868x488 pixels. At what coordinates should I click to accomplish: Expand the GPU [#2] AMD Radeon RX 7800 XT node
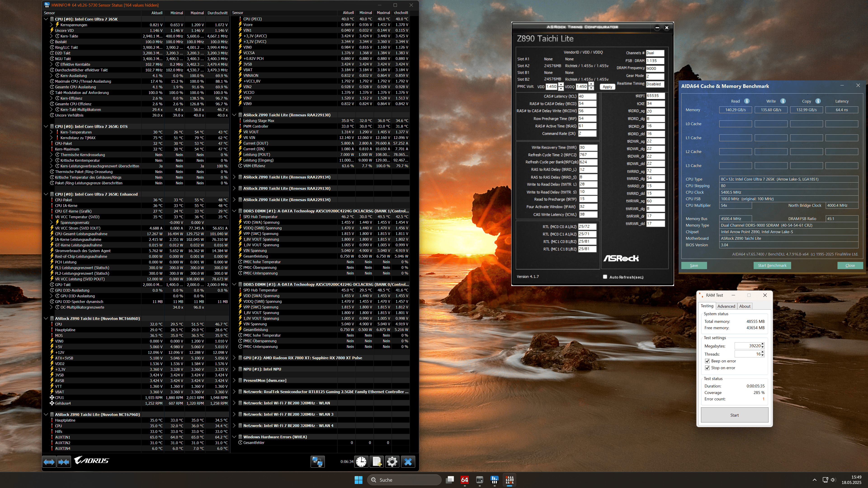pyautogui.click(x=234, y=358)
